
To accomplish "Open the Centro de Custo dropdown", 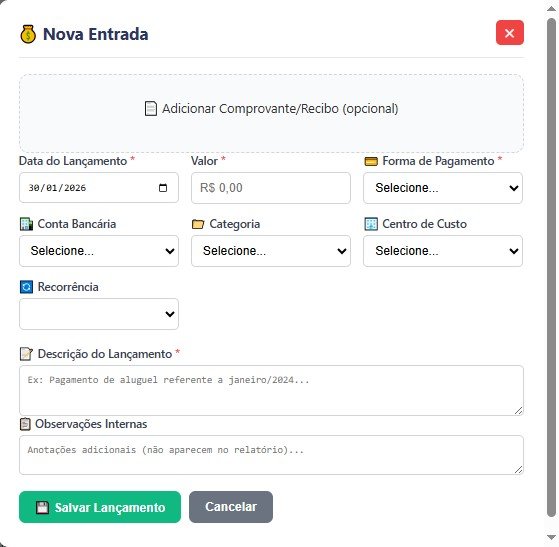I will [x=443, y=251].
